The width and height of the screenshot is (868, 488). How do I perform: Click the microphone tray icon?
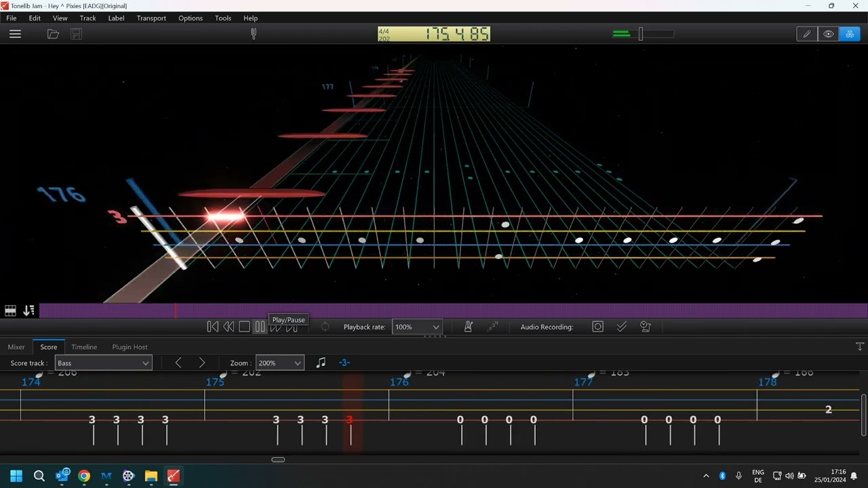point(738,476)
